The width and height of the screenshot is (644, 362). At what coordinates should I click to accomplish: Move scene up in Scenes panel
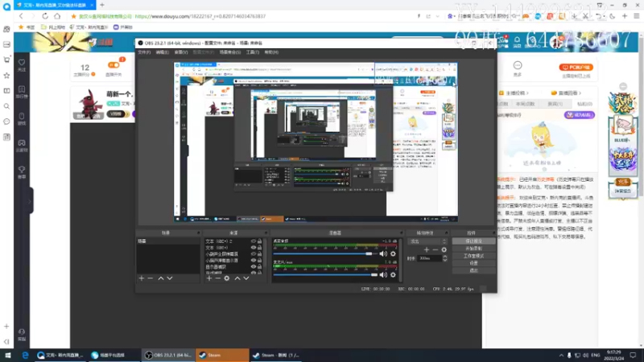161,278
